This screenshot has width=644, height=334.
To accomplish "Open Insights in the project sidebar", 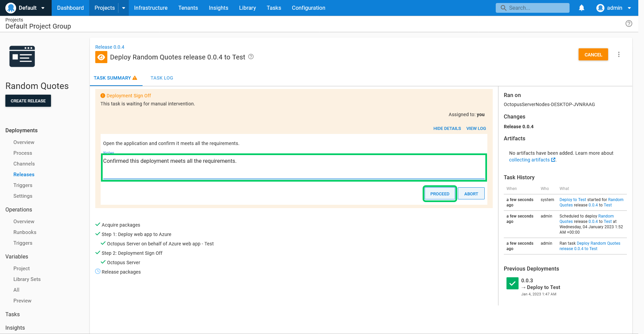I will click(x=15, y=328).
